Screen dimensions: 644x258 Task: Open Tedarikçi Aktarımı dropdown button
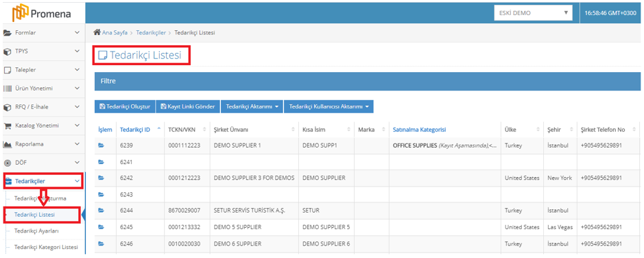point(252,106)
